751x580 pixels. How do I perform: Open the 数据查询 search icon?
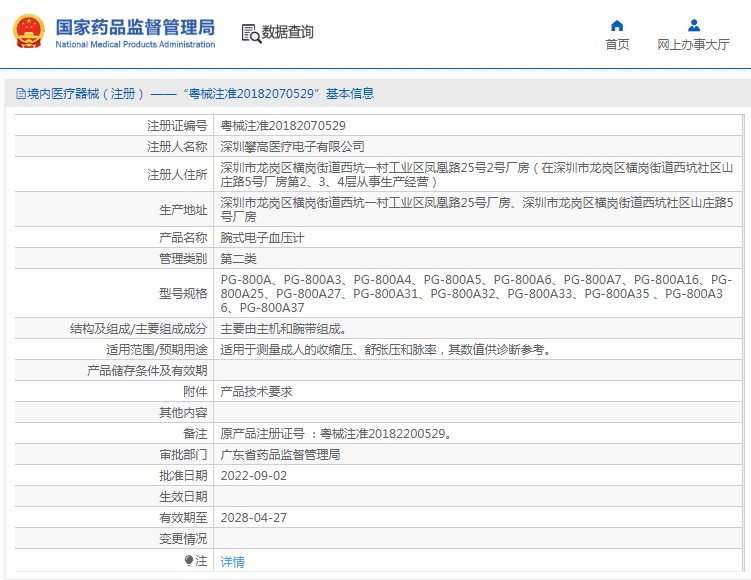251,34
